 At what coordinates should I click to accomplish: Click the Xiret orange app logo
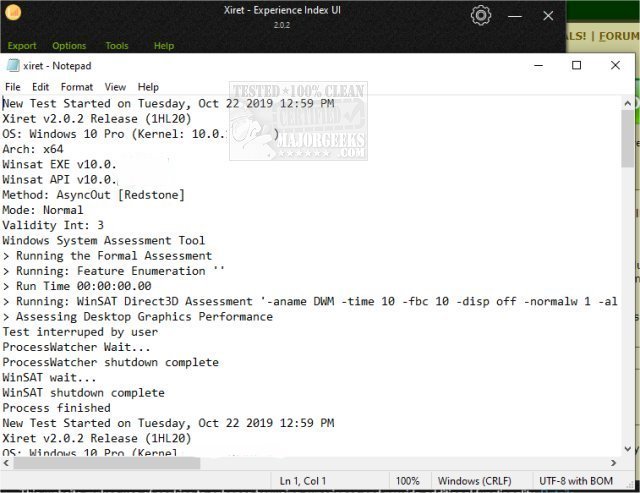13,12
